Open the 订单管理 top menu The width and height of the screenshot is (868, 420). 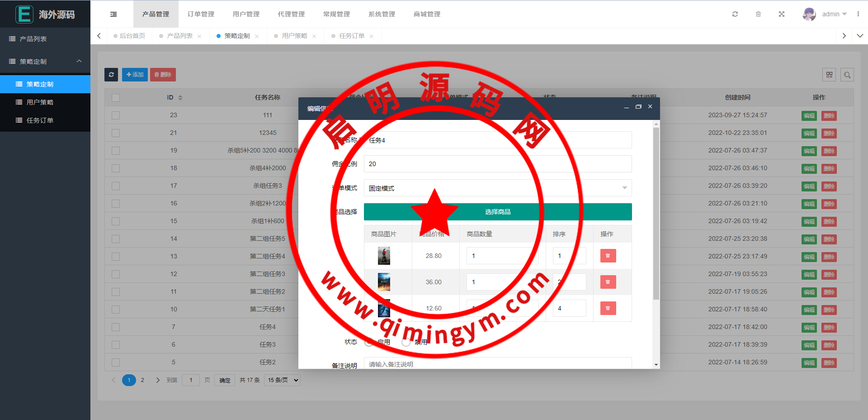coord(201,14)
